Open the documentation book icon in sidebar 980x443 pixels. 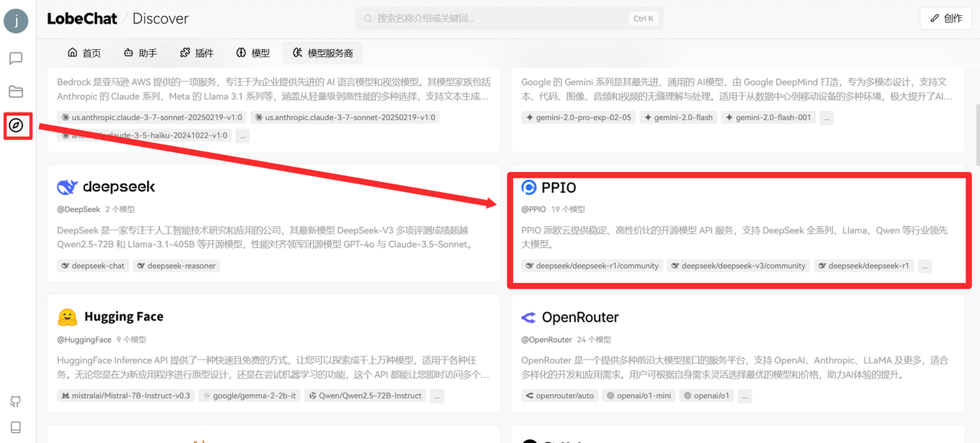pos(16,428)
